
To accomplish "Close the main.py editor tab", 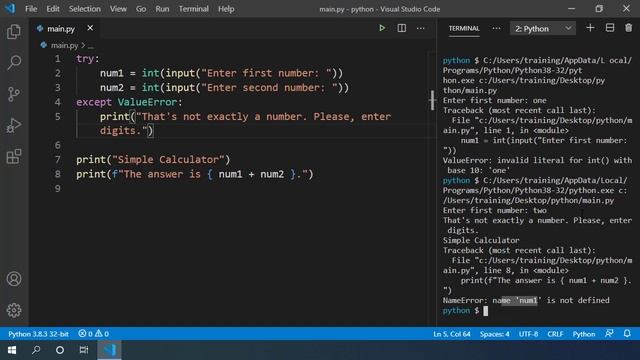I will [x=90, y=28].
